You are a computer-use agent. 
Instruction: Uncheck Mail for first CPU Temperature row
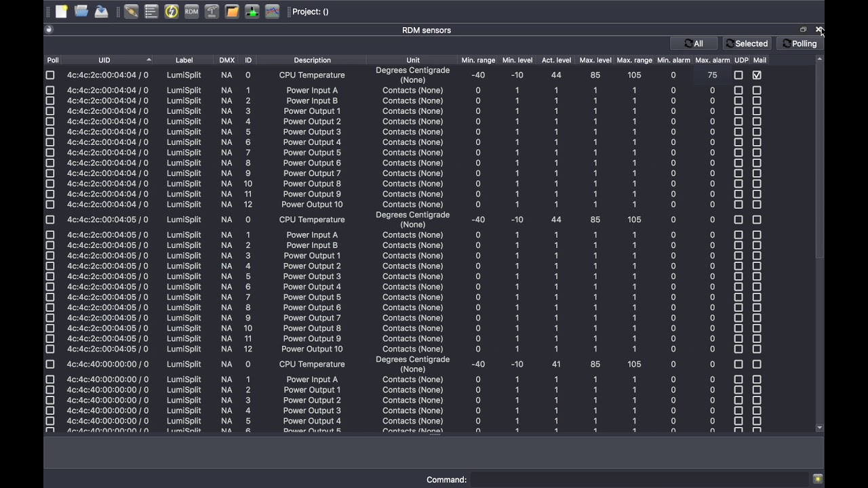point(757,75)
